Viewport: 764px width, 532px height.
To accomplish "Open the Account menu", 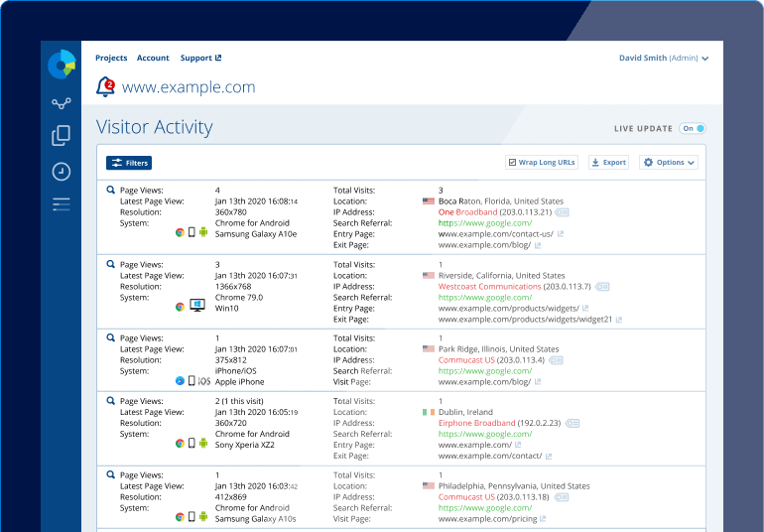I will pos(153,58).
